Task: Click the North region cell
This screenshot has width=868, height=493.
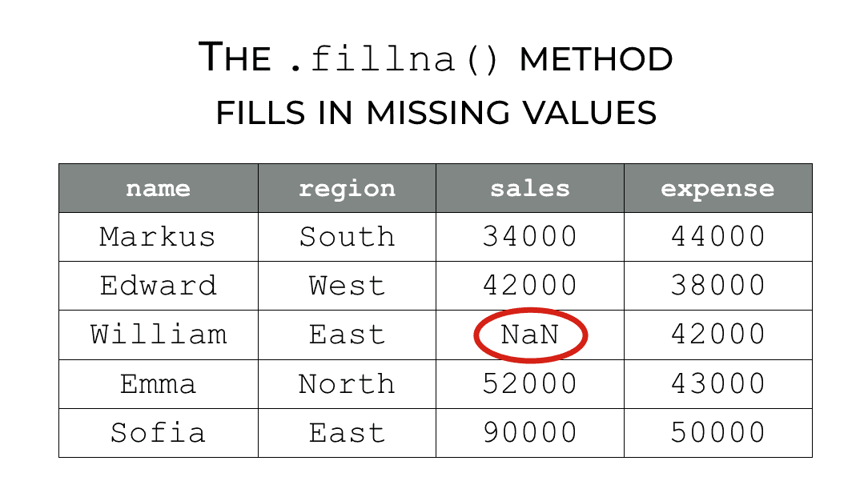Action: click(347, 383)
